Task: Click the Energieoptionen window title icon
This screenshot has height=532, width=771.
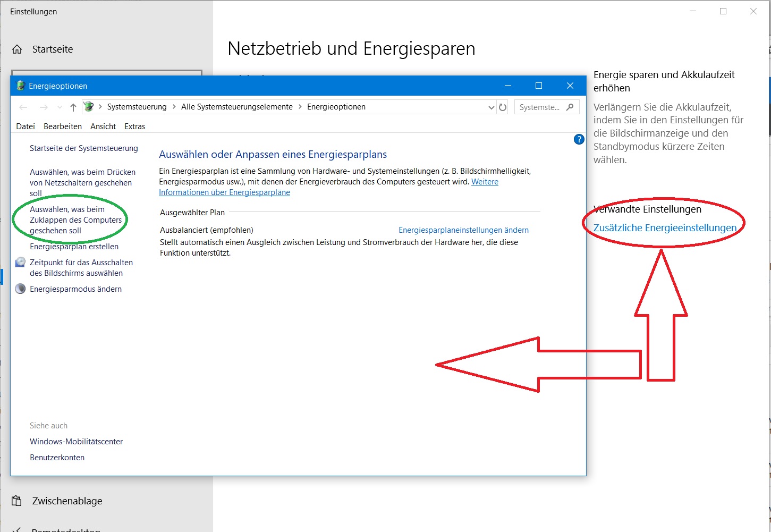Action: click(21, 86)
